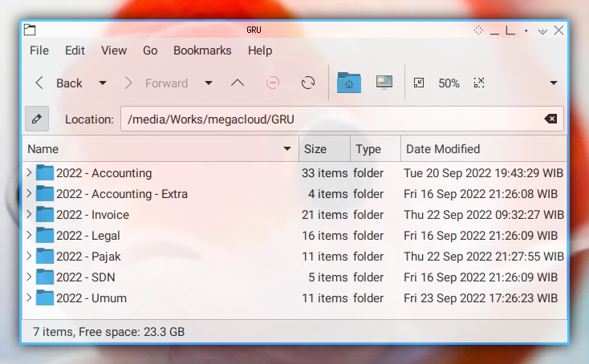589x364 pixels.
Task: Click the disabled Stop loading icon
Action: (273, 83)
